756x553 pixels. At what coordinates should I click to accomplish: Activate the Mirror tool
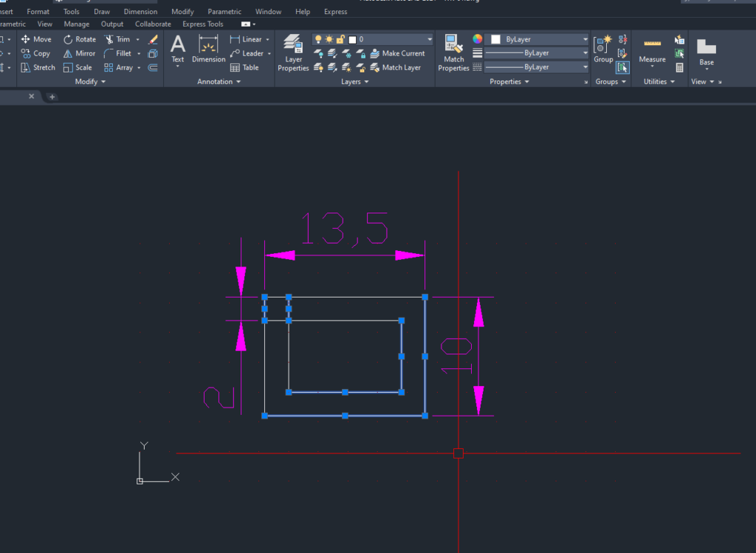coord(79,53)
